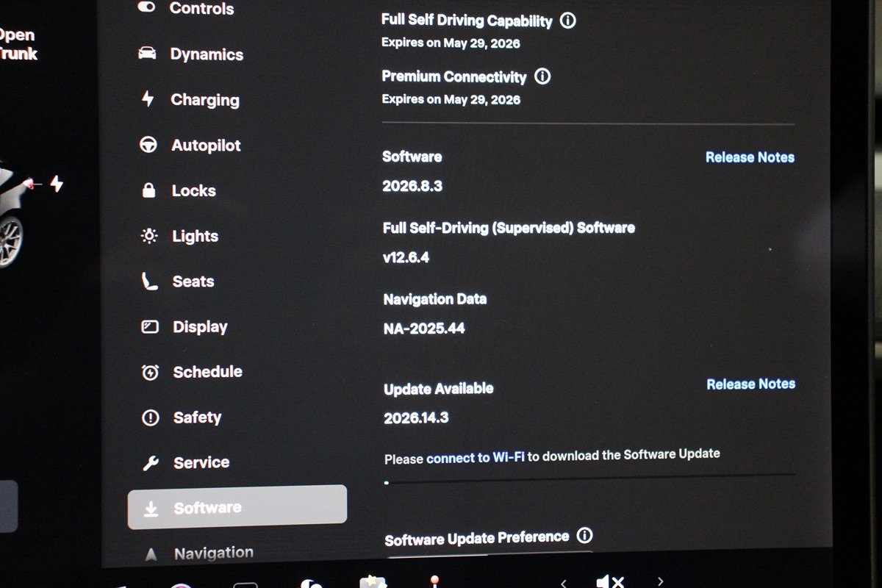
Task: Show info for Software Update Preference
Action: click(585, 535)
